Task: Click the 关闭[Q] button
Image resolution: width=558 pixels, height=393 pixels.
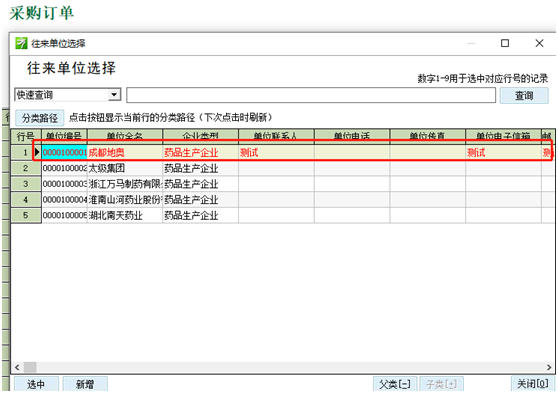Action: click(x=532, y=384)
